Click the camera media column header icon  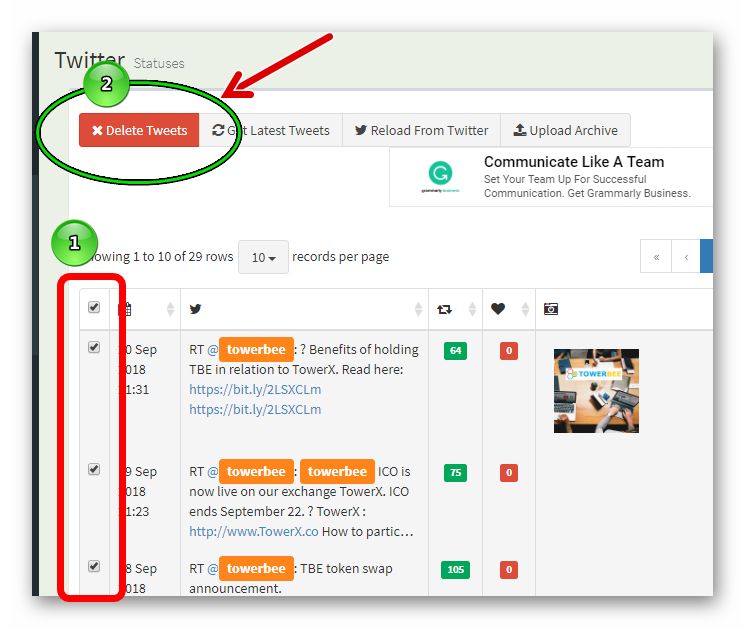551,309
